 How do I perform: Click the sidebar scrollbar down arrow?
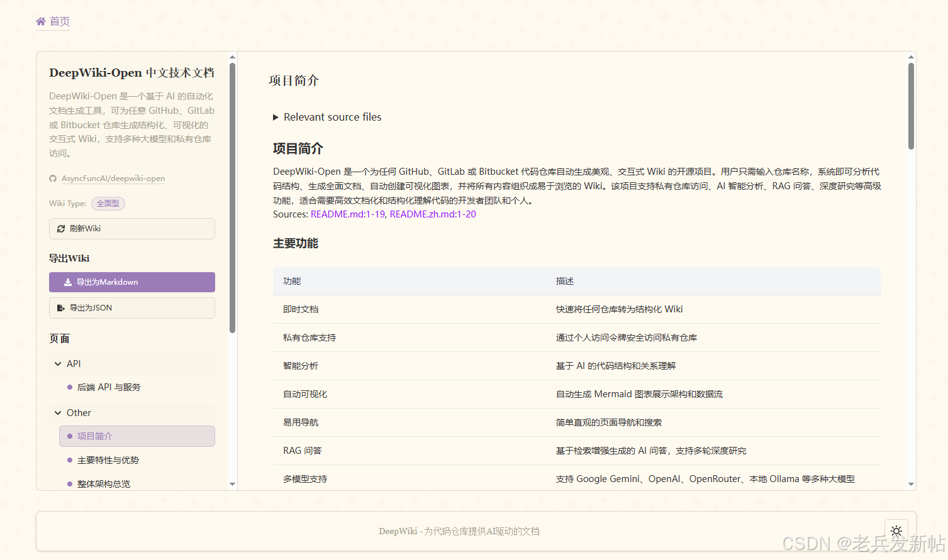pos(233,484)
